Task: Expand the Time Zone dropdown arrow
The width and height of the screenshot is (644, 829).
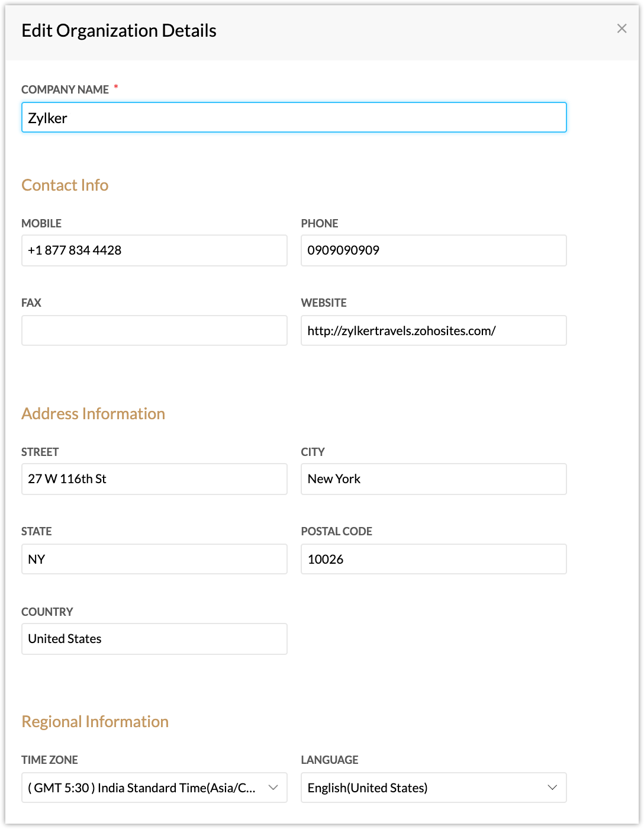Action: 273,788
